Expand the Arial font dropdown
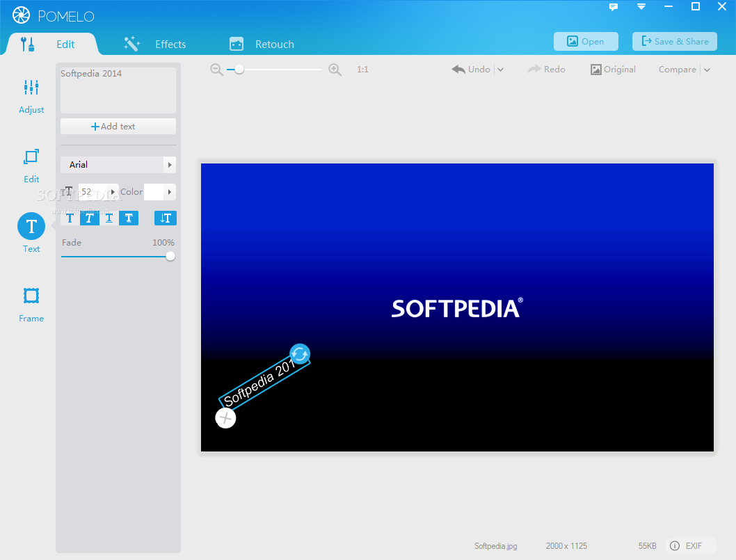 click(170, 165)
